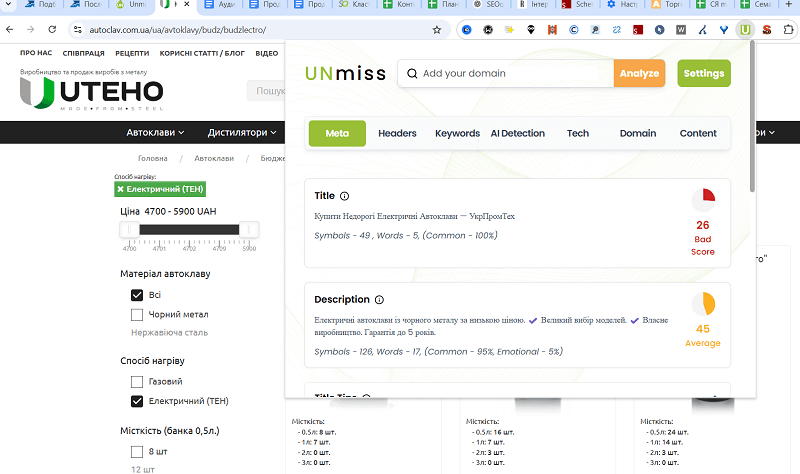This screenshot has height=474, width=800.
Task: Click the Головна breadcrumb link
Action: (153, 159)
